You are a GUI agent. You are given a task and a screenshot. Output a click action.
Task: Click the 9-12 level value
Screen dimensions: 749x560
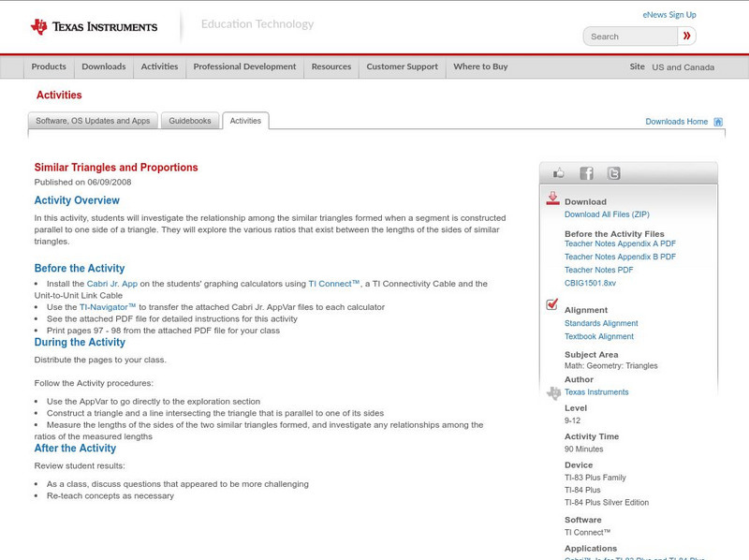point(572,421)
